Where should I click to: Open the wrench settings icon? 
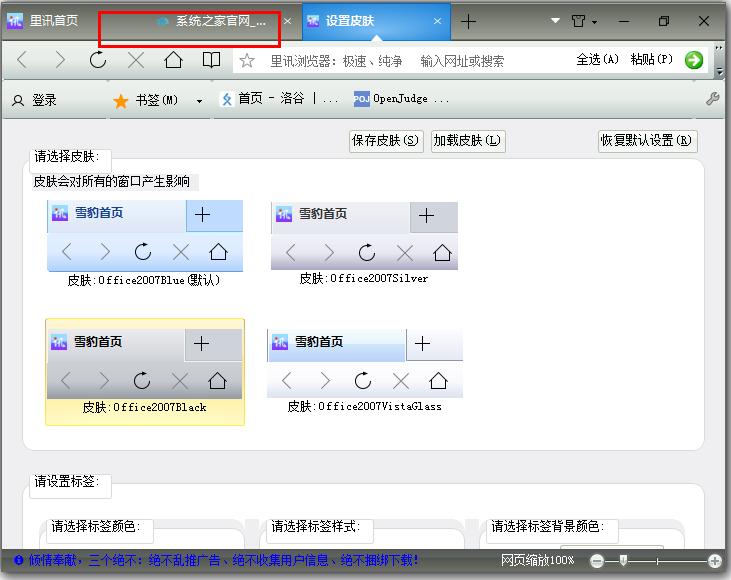coord(713,99)
